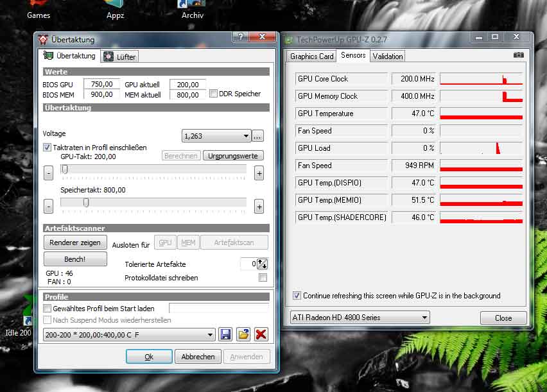Click the GPU Temp.(SHADERCORE) label
The height and width of the screenshot is (392, 547).
point(342,217)
